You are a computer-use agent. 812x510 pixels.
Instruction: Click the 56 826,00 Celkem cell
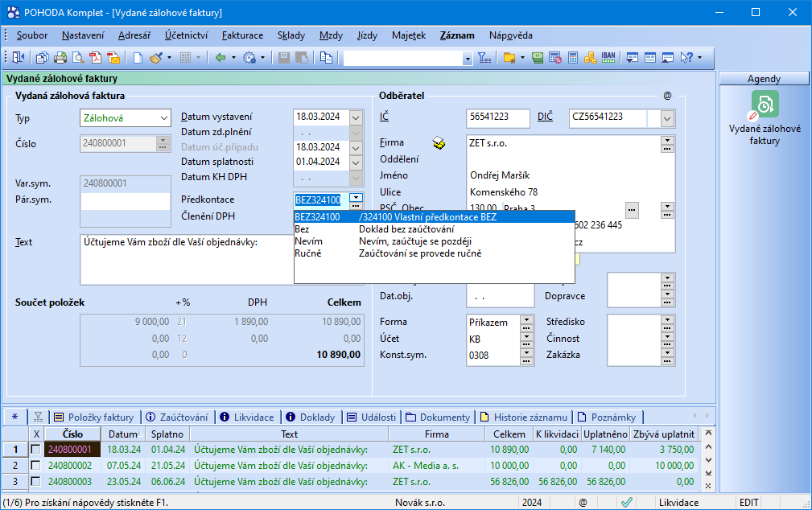point(509,482)
